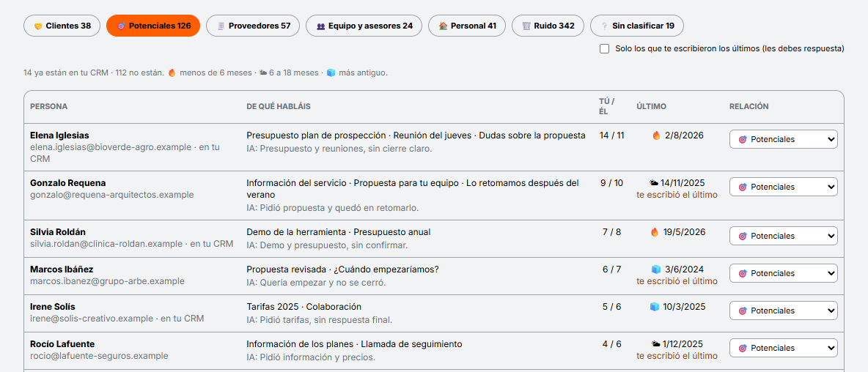Click the question mark icon on Sin clasificar
The height and width of the screenshot is (372, 868).
605,26
